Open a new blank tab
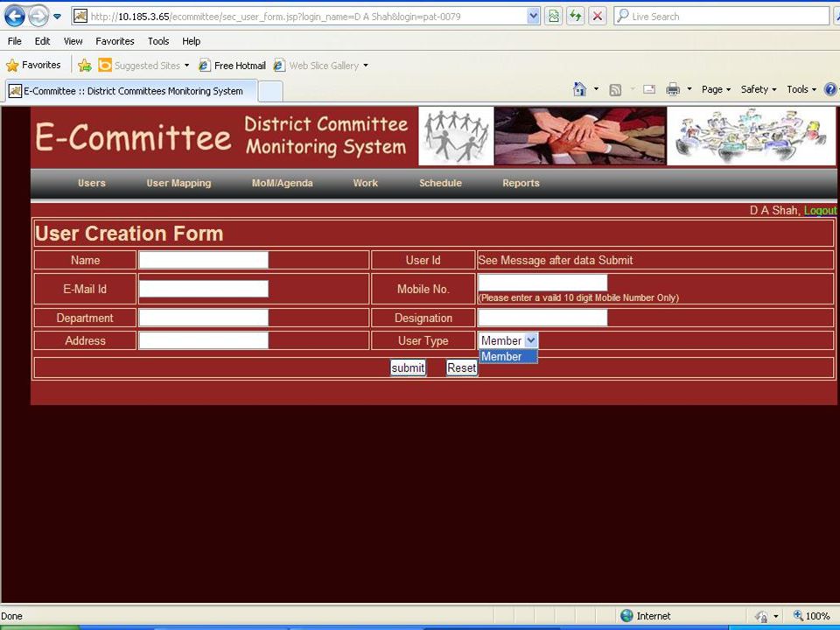Screen dimensions: 840x630 pos(270,91)
